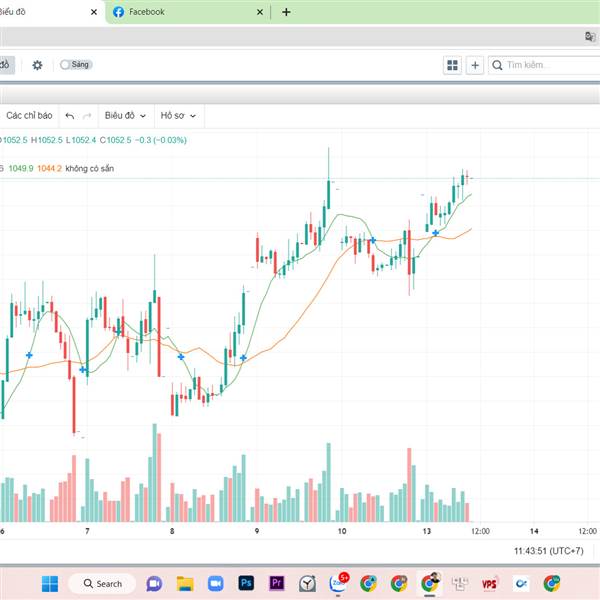
Task: Expand the Hồ sơ dropdown
Action: click(x=178, y=116)
